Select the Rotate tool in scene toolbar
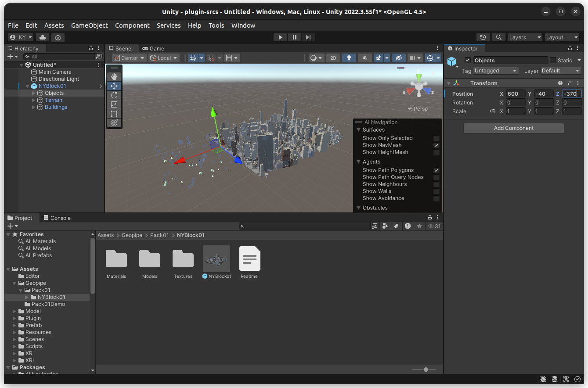The image size is (588, 388). [114, 95]
